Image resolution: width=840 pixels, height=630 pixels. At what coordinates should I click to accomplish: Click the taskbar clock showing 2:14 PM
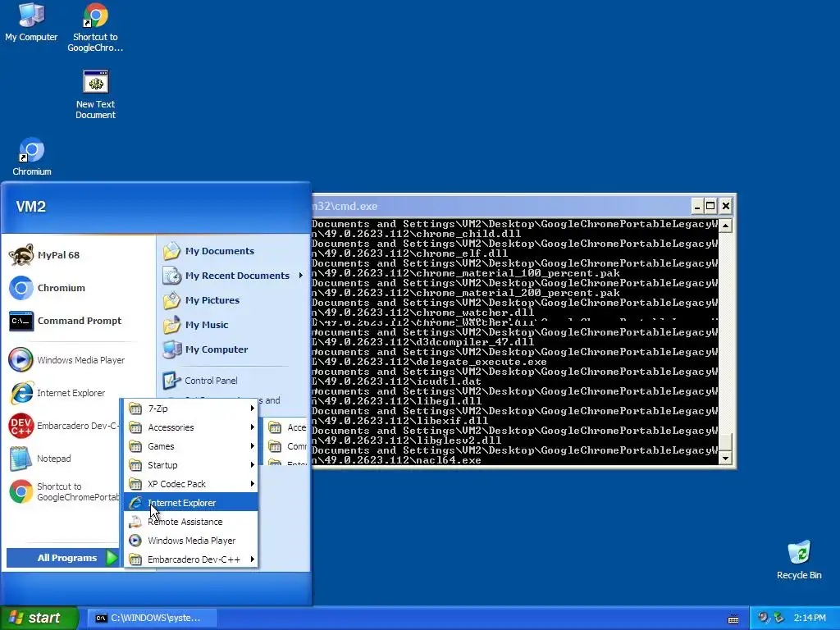coord(810,618)
